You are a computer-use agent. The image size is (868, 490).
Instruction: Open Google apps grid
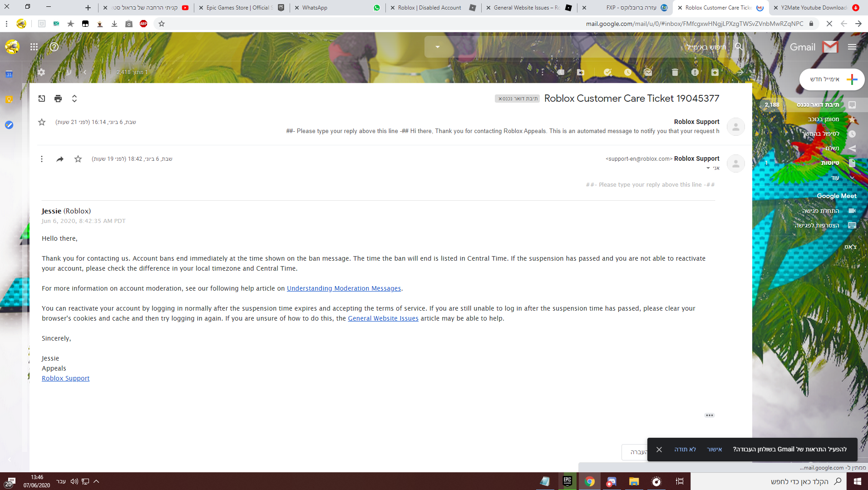click(34, 47)
